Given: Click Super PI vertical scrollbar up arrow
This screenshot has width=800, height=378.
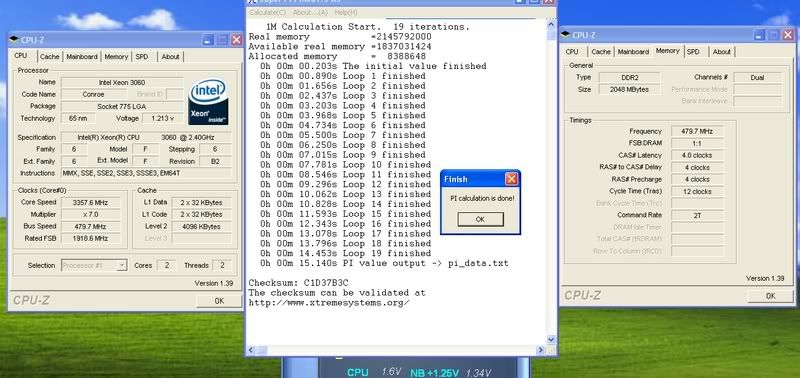Looking at the screenshot, I should point(551,24).
